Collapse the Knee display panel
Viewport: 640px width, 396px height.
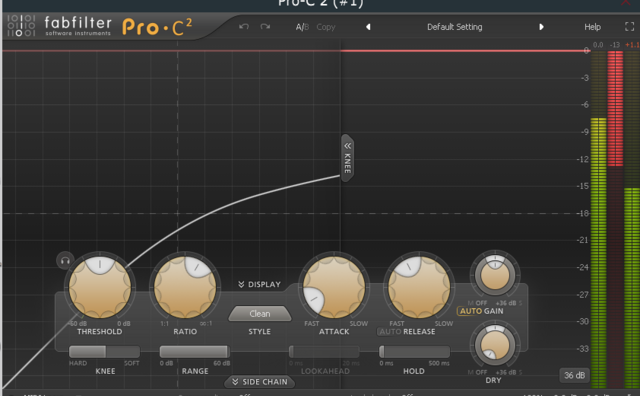(347, 158)
